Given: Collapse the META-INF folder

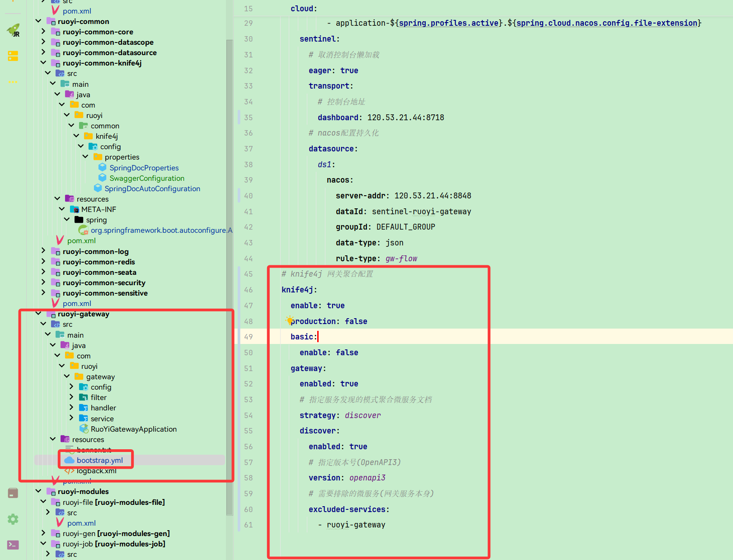Looking at the screenshot, I should [62, 209].
